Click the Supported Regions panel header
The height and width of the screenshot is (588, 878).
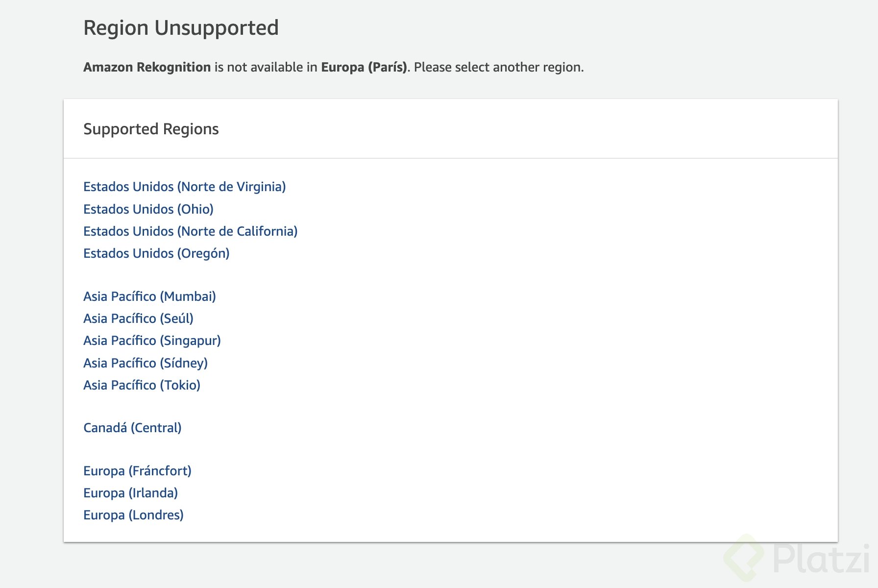click(x=151, y=129)
